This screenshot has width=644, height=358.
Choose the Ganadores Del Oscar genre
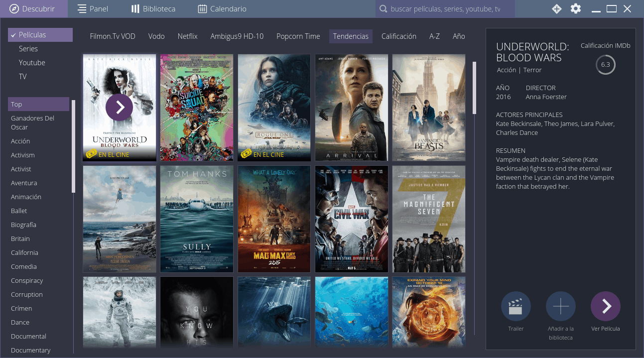(x=33, y=122)
